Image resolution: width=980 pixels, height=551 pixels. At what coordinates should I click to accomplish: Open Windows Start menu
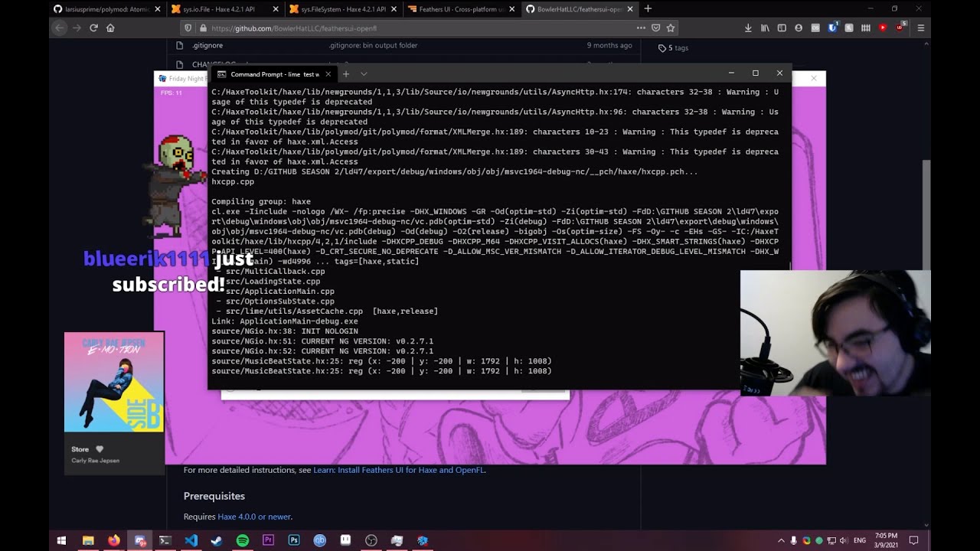61,540
